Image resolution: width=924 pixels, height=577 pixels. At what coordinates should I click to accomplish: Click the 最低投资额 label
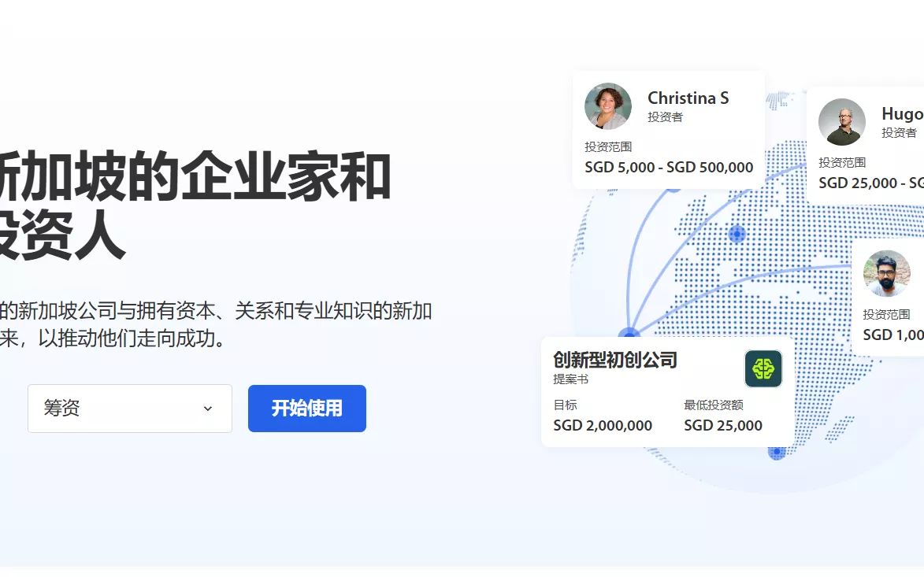[x=714, y=405]
